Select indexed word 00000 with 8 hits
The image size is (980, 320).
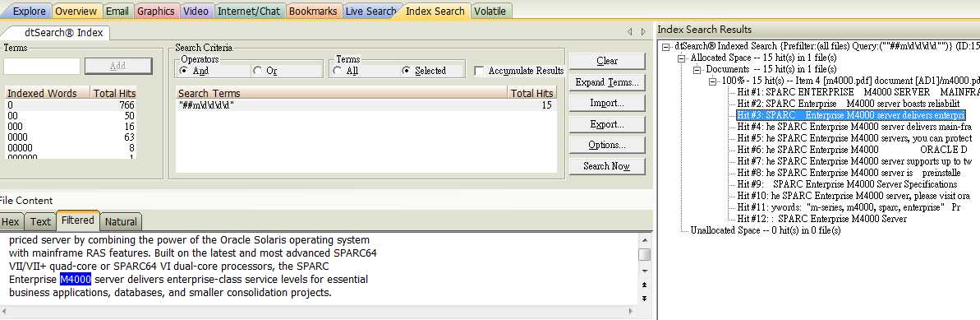coord(71,148)
